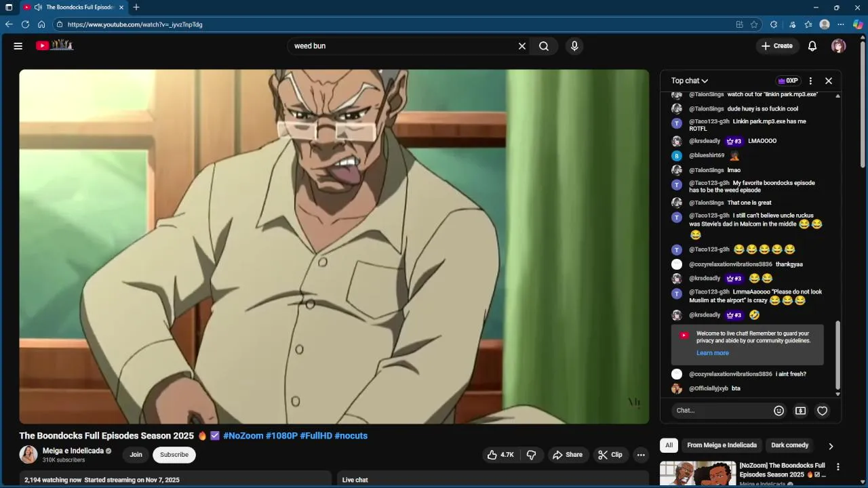Open the browser favorites list
Screen dimensions: 868x488
pyautogui.click(x=808, y=24)
